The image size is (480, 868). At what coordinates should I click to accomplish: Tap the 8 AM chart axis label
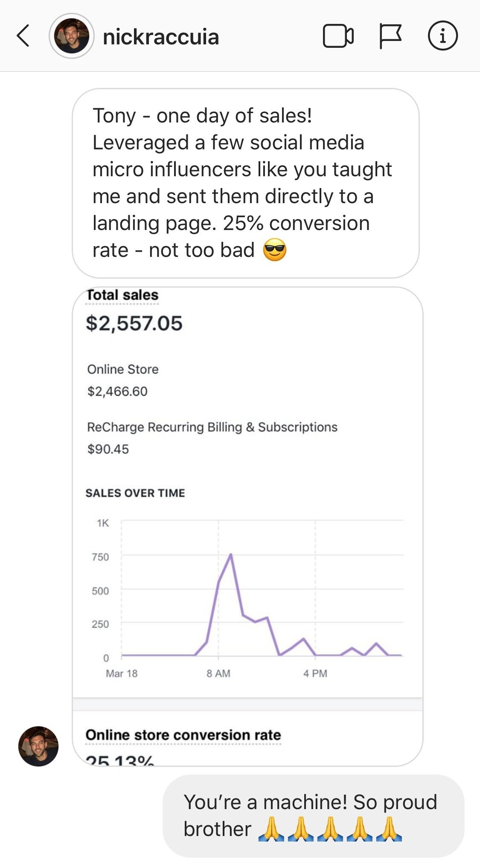[218, 673]
